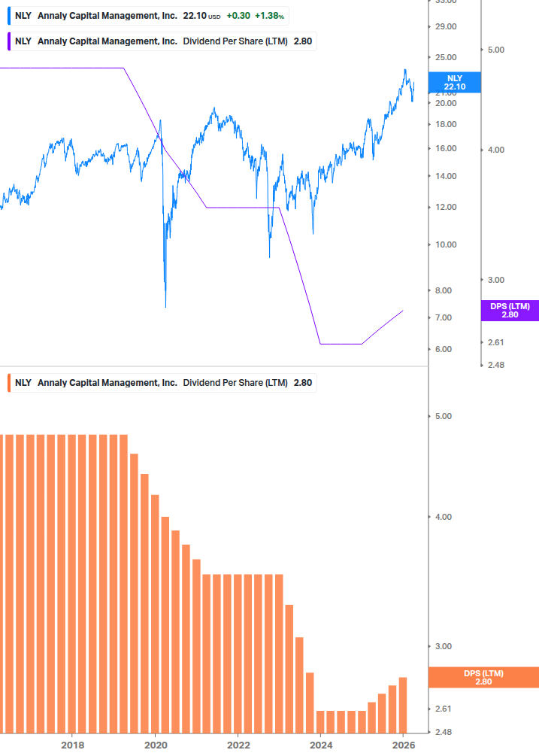
Task: Click the 2022 label on the time axis
Action: click(238, 745)
